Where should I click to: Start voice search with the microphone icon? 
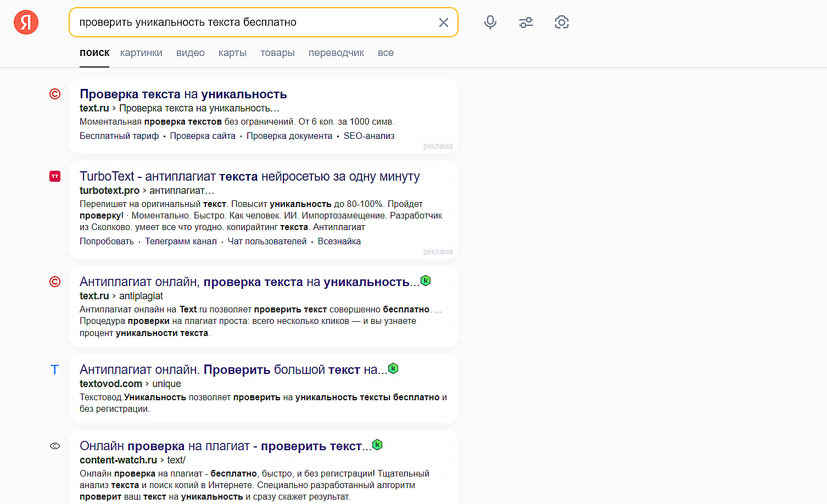(x=490, y=22)
